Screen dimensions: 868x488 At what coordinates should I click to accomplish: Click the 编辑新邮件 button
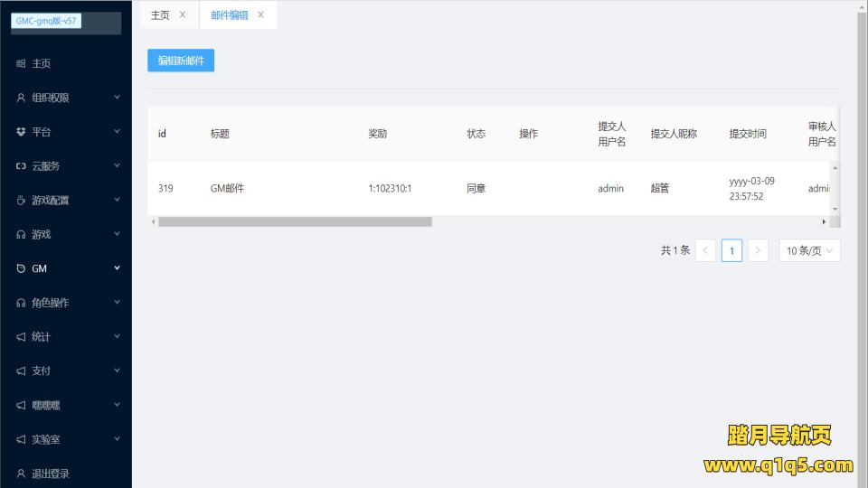pyautogui.click(x=181, y=61)
